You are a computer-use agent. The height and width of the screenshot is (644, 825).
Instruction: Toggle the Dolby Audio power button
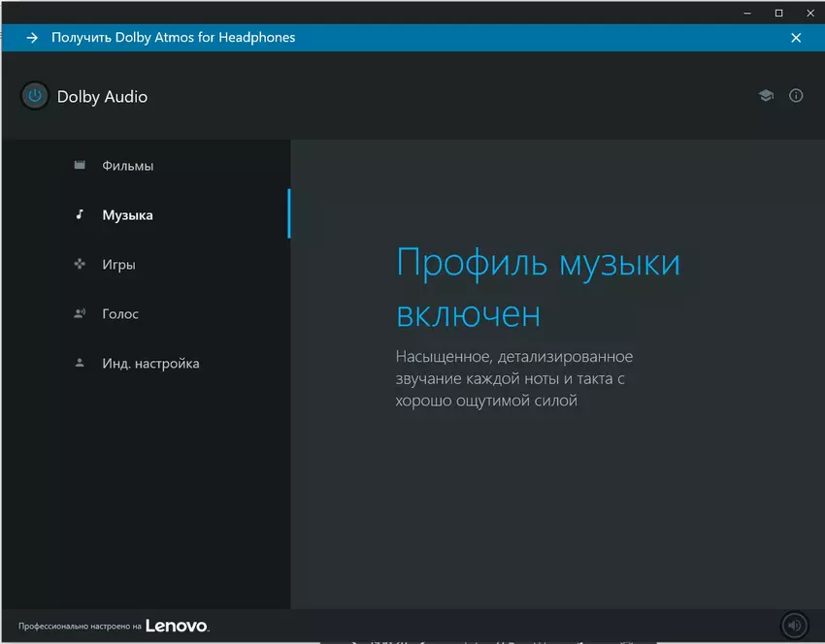tap(35, 96)
